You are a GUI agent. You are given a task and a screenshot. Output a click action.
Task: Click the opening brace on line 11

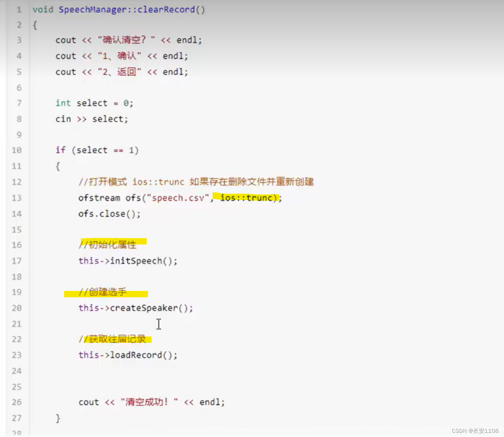click(58, 166)
